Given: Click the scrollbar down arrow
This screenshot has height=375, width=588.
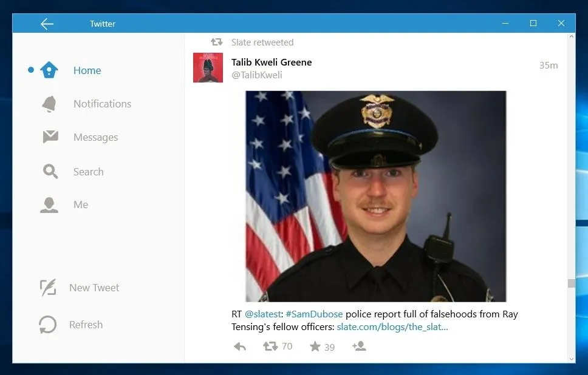Looking at the screenshot, I should click(x=571, y=359).
